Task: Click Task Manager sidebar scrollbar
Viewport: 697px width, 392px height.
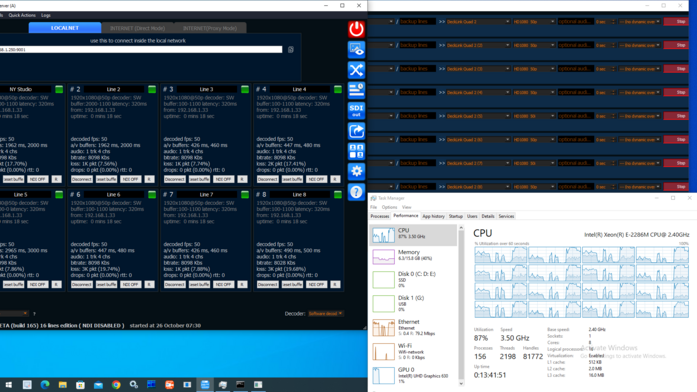Action: (461, 305)
